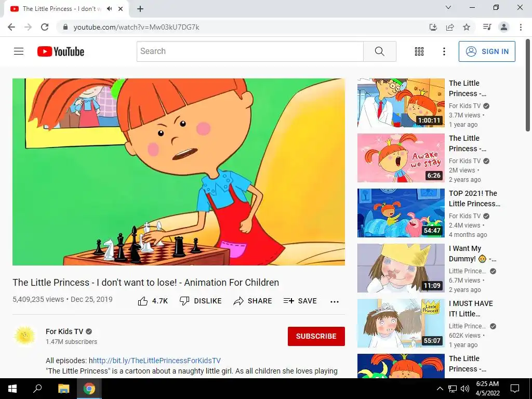Screen dimensions: 532x399
Task: Save video to playlist via SAVE
Action: coord(300,301)
